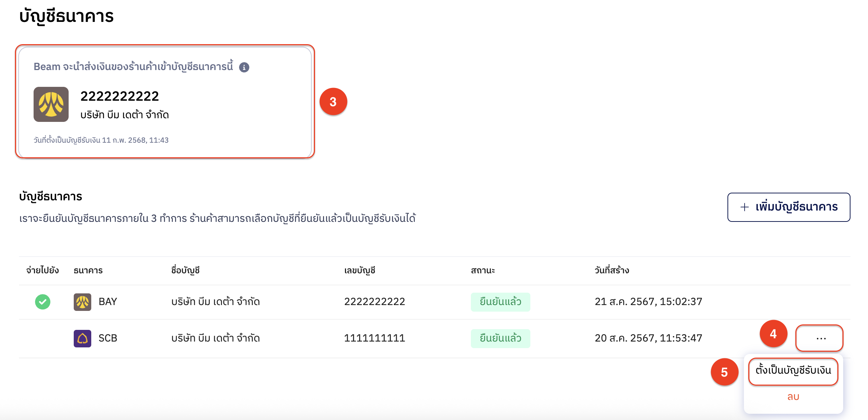Click created date 21 ส.ค. 2567, 15:02:37
The width and height of the screenshot is (868, 420).
pyautogui.click(x=648, y=302)
